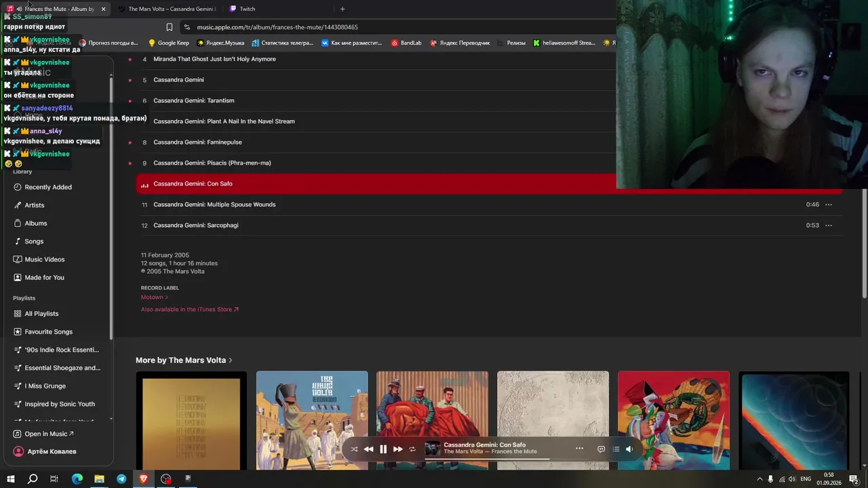Go to Artists in the sidebar
Screen dimensions: 868x488
tap(35, 205)
